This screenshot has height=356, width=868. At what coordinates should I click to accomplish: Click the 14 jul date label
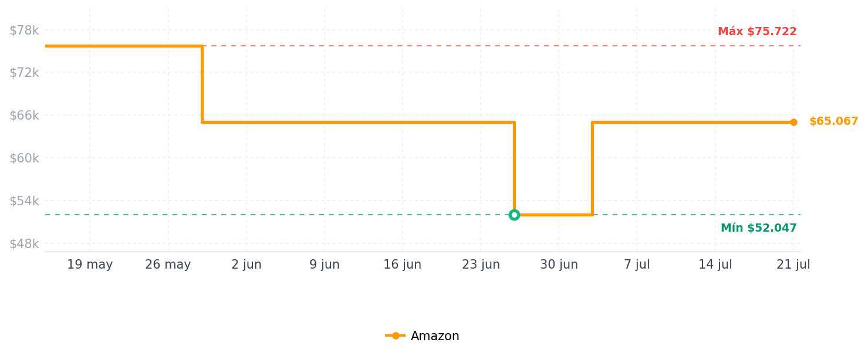(715, 265)
